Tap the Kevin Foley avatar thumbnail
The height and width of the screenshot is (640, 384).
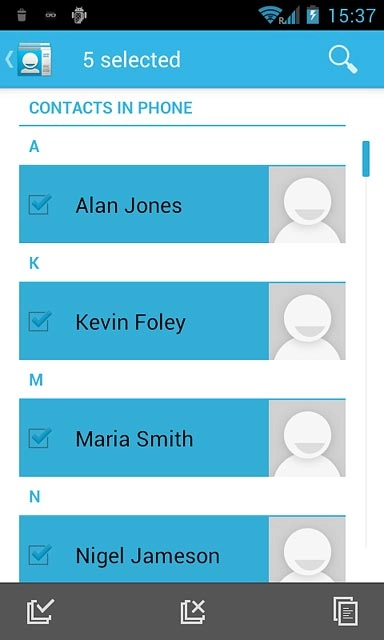(x=307, y=321)
